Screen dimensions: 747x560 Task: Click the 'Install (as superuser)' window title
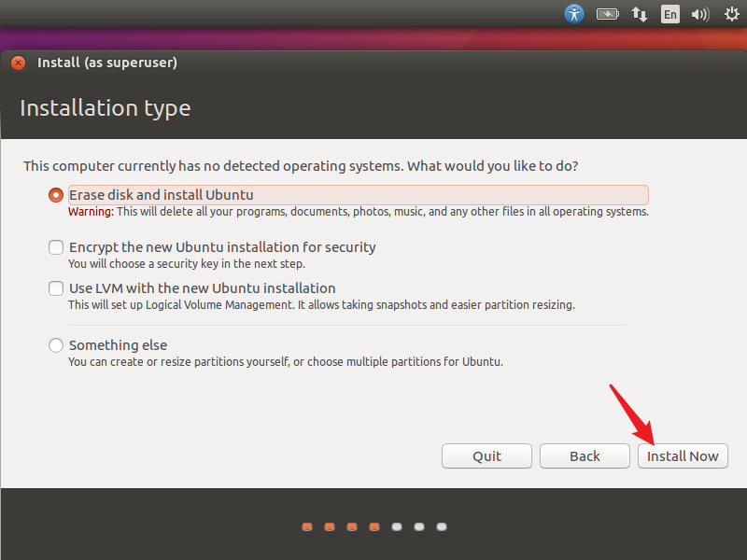(x=107, y=63)
